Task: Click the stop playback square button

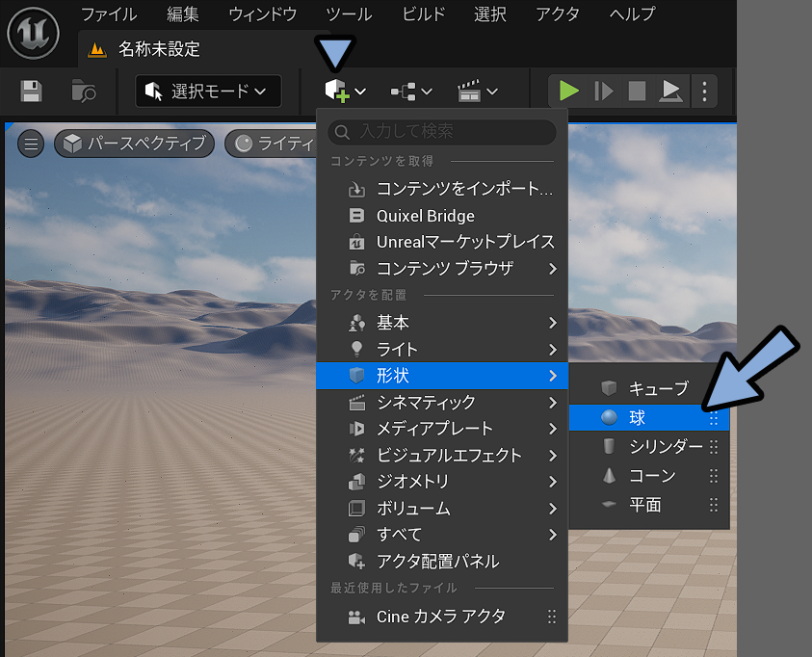Action: (637, 92)
